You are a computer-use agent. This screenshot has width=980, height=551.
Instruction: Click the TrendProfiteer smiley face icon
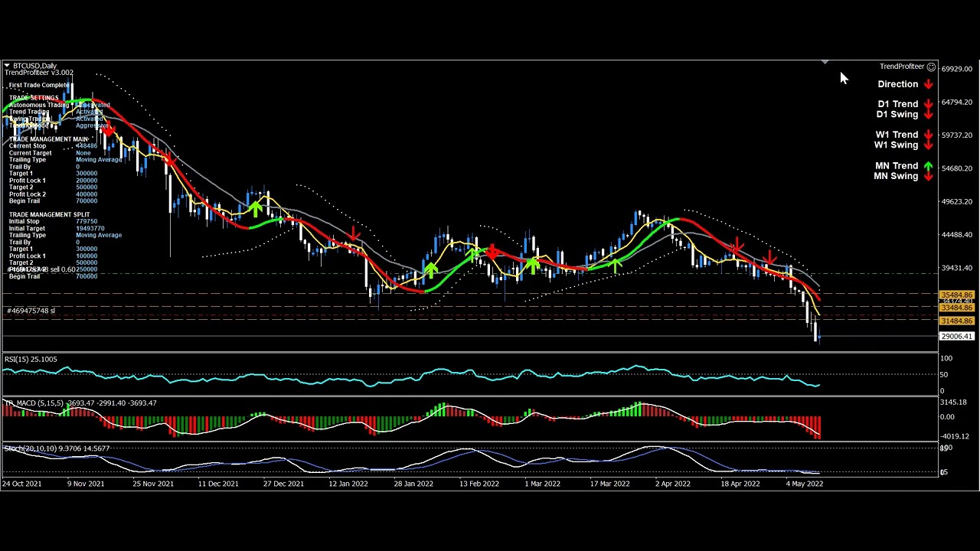click(x=931, y=67)
